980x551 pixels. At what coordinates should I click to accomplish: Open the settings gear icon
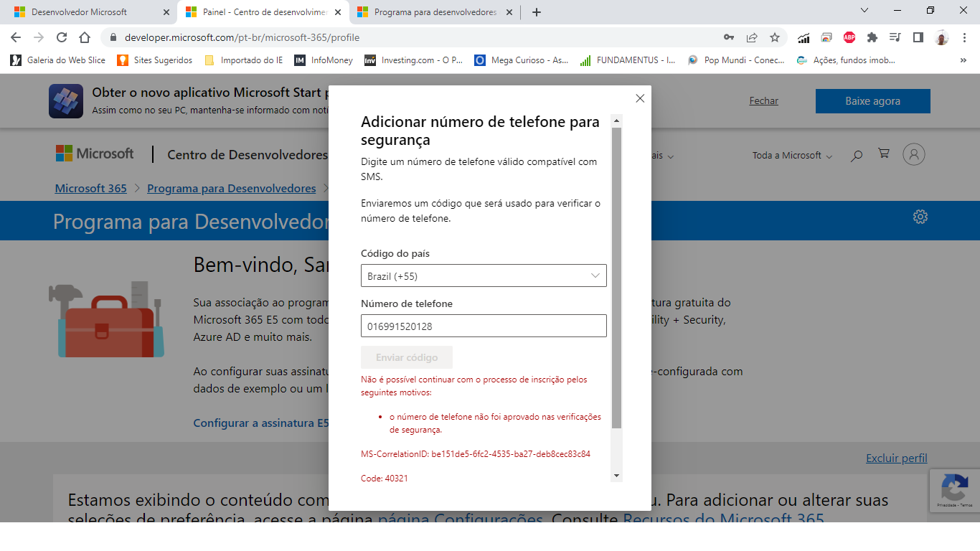coord(920,217)
